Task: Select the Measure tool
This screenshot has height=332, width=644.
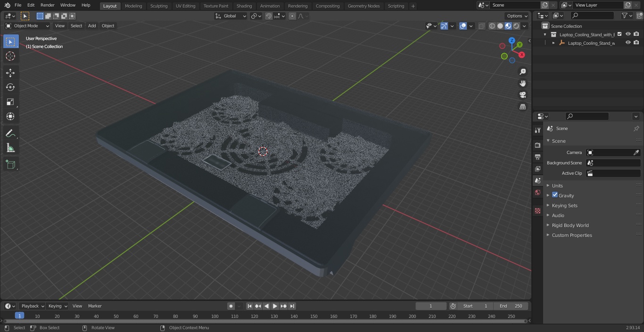Action: [x=10, y=148]
